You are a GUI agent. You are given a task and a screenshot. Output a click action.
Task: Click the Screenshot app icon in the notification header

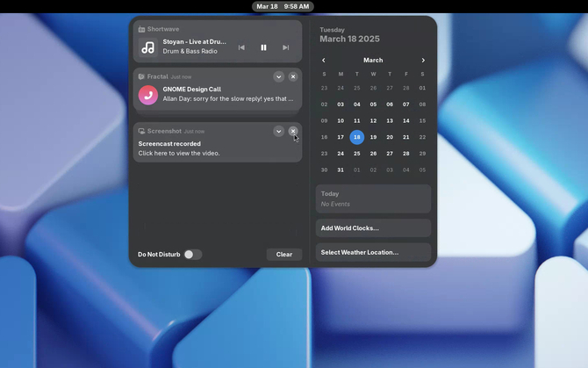click(141, 131)
